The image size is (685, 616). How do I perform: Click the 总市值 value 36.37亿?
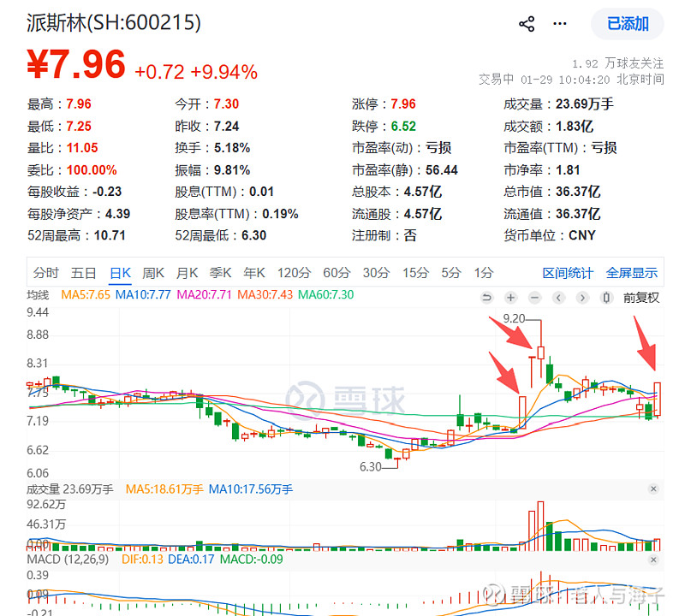[578, 192]
